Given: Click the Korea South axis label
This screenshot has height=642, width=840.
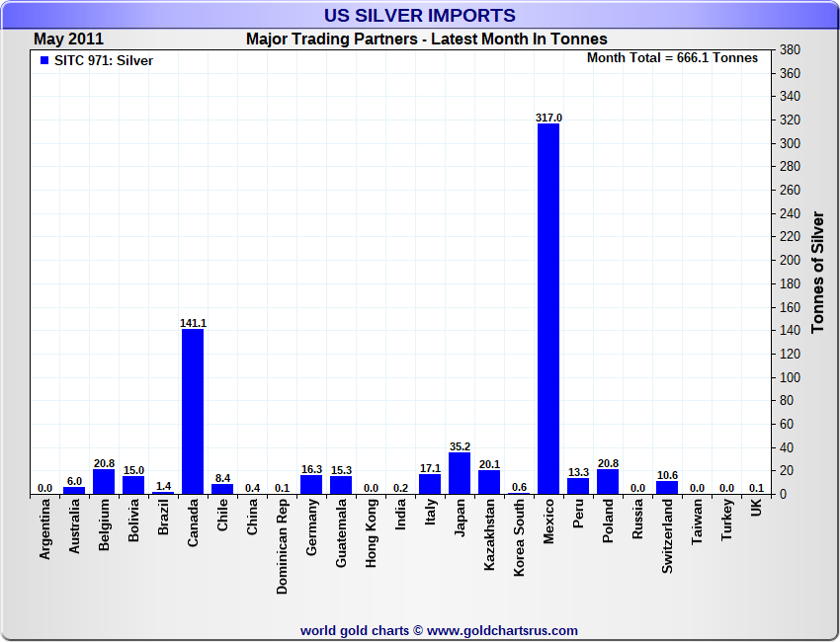Looking at the screenshot, I should [x=519, y=537].
